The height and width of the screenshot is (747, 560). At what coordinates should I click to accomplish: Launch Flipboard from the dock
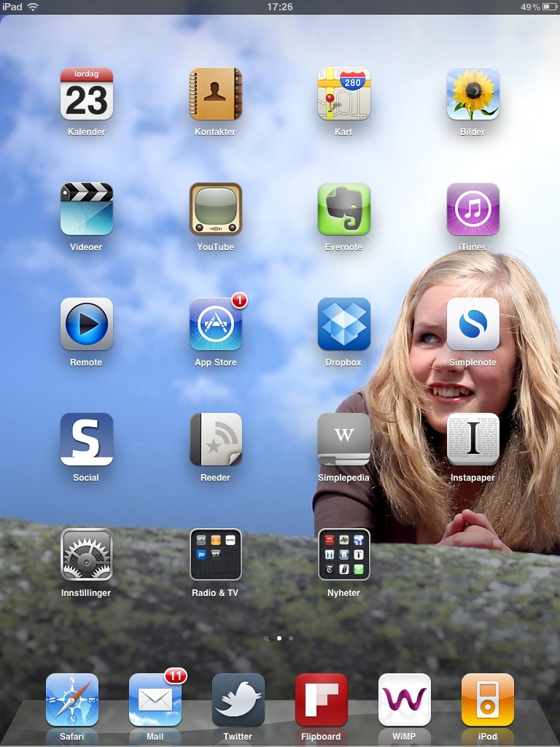[x=322, y=700]
